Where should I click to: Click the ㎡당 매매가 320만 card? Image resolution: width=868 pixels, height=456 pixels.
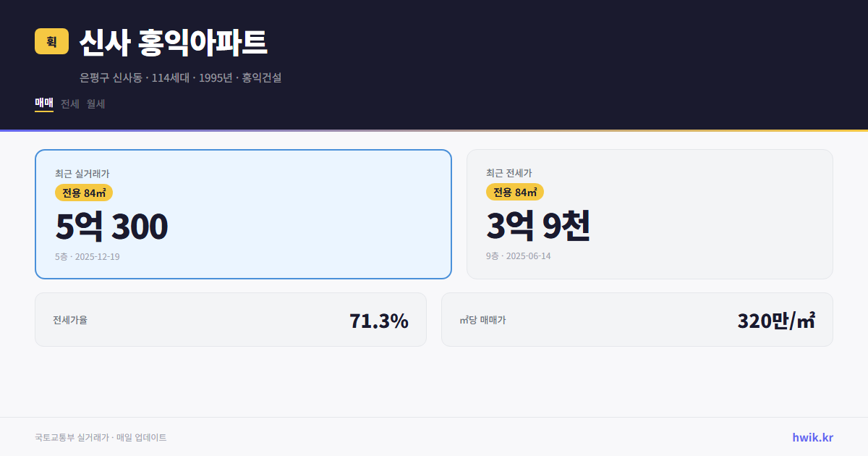(x=637, y=319)
